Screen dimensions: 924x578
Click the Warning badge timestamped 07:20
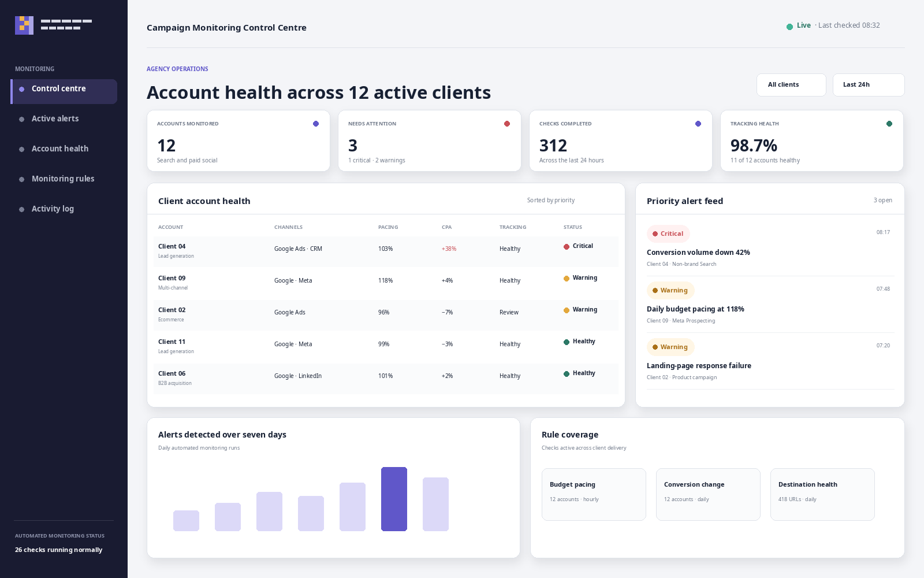670,347
